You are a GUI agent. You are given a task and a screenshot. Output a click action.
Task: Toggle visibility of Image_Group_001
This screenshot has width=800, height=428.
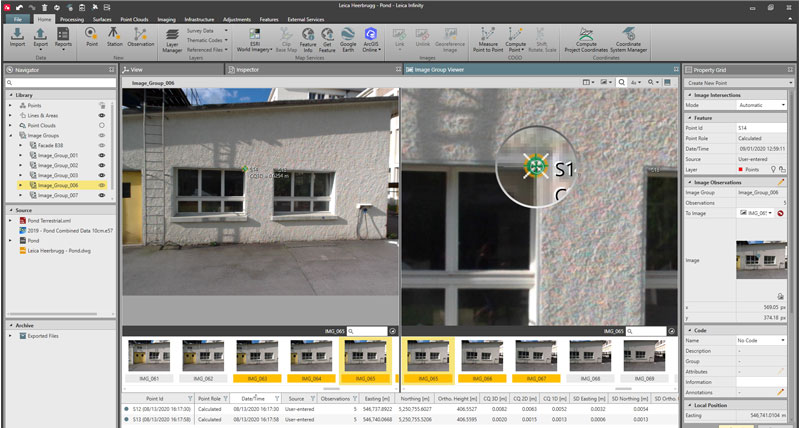coord(102,156)
